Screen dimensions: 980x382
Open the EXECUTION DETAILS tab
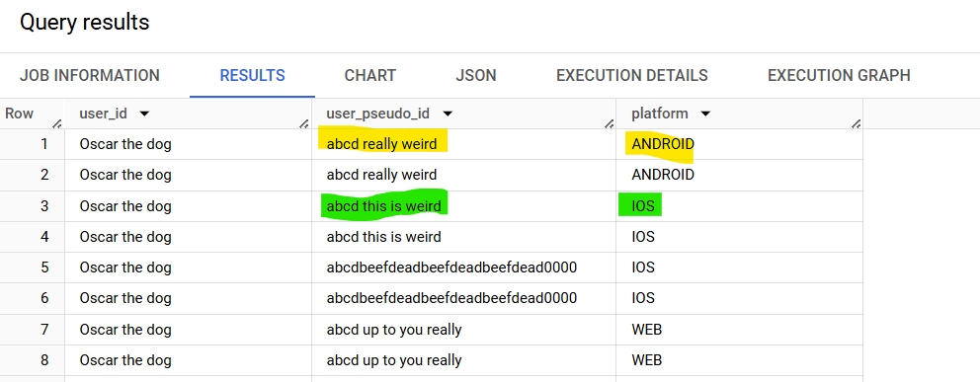point(632,76)
